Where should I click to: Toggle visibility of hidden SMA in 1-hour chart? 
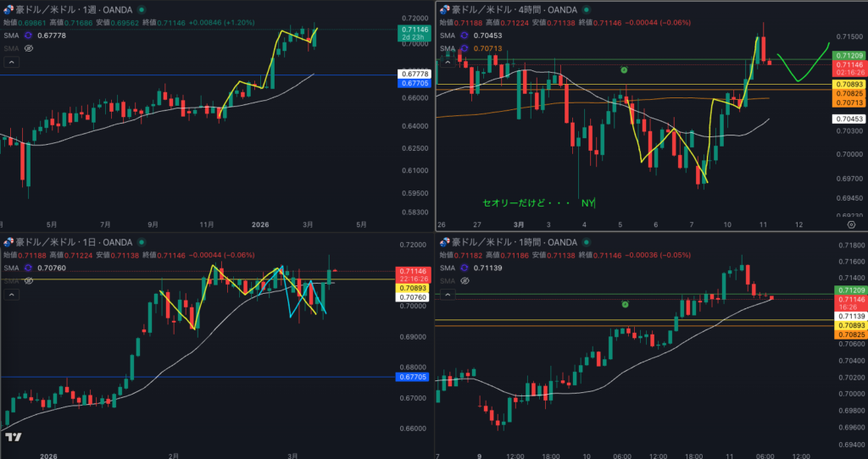click(x=465, y=280)
